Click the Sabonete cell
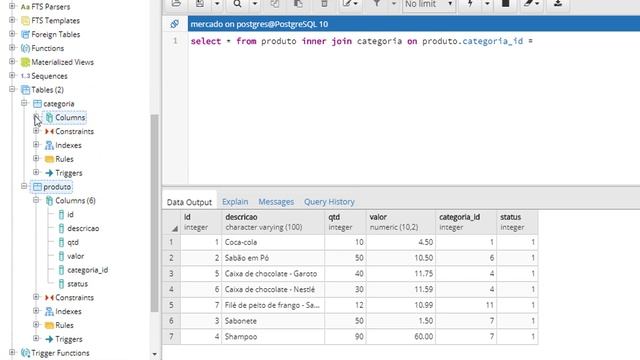 (x=273, y=321)
